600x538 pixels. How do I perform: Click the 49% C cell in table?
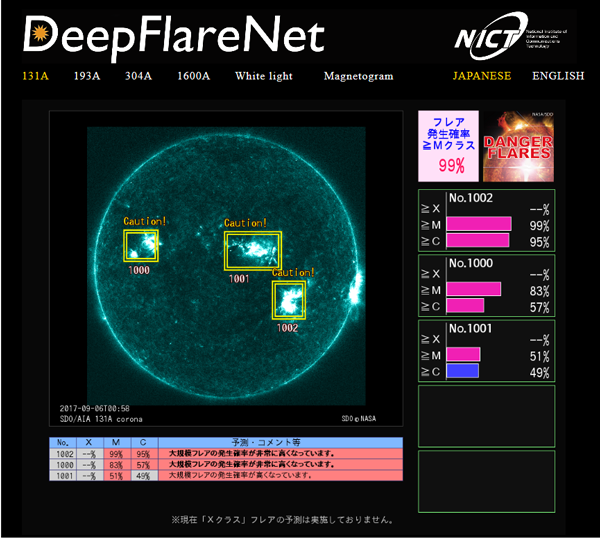coord(145,476)
